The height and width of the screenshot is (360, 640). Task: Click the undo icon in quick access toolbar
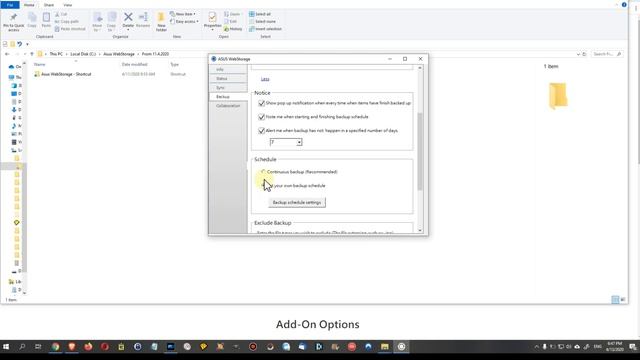tap(20, 44)
